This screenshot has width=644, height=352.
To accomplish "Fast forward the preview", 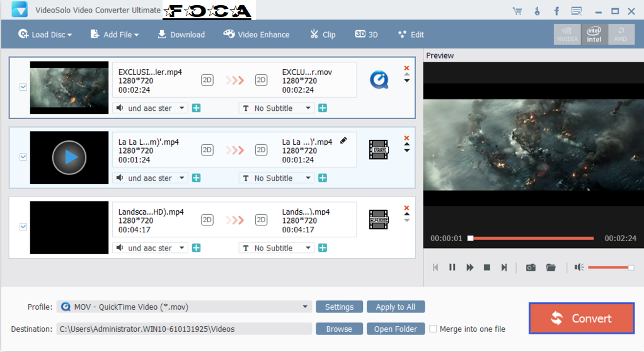I will [470, 268].
